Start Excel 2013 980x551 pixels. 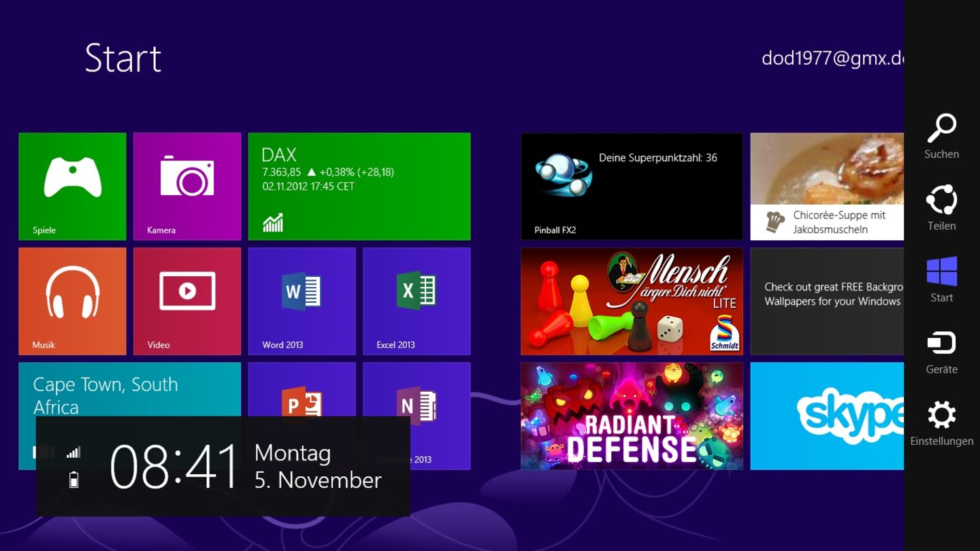click(x=416, y=301)
